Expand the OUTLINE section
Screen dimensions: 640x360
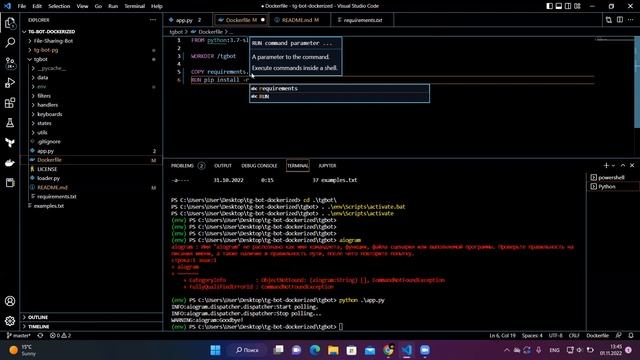[38, 317]
